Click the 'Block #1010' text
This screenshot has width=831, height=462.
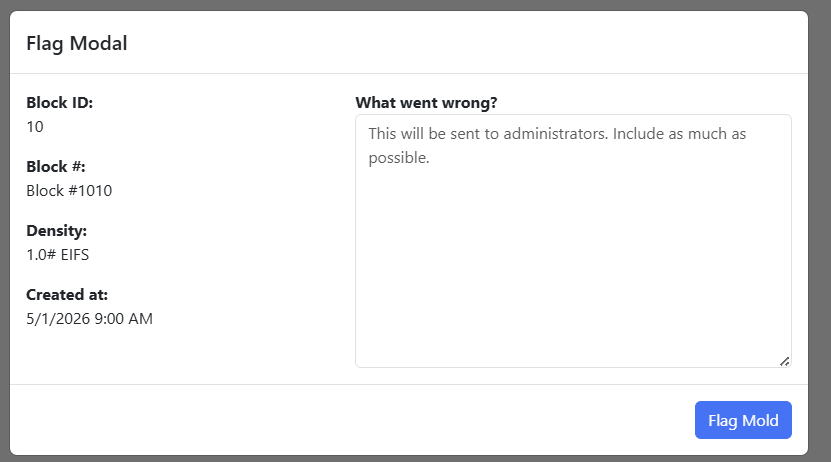point(69,191)
